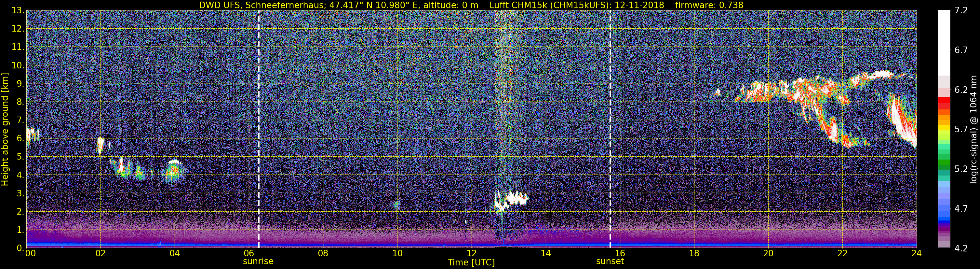This screenshot has width=980, height=269.
Task: Click the height axis tick label '7.'
Action: (x=20, y=120)
